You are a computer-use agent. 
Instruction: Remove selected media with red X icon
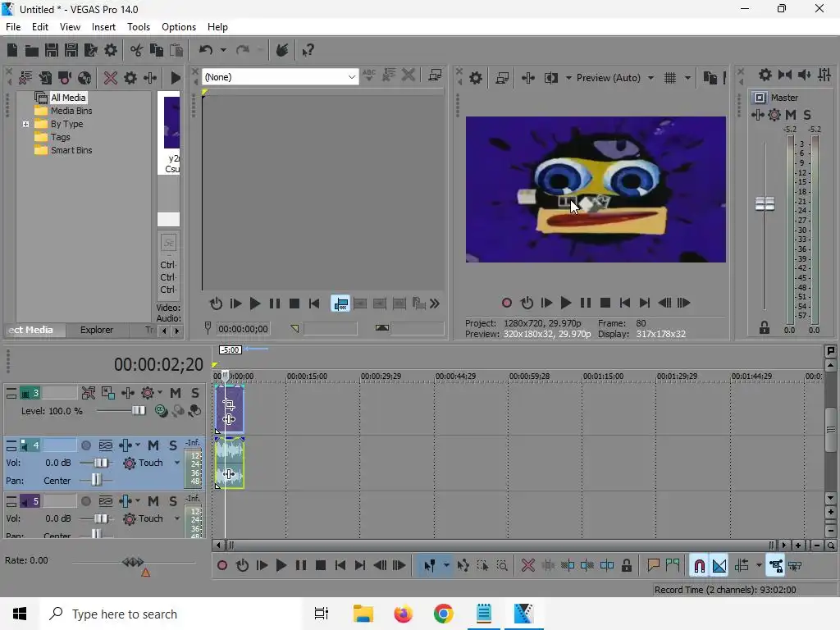[x=111, y=78]
